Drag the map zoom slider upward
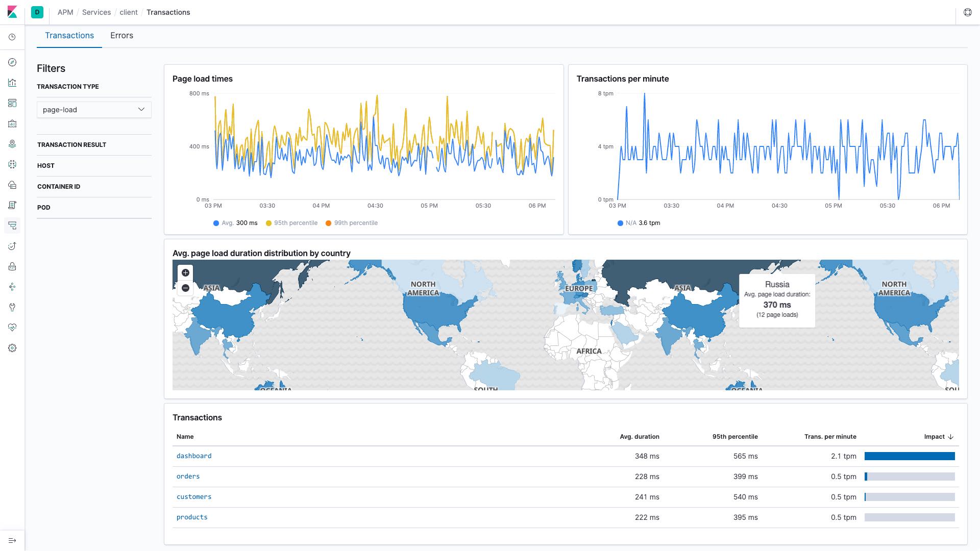This screenshot has width=980, height=551. (186, 272)
